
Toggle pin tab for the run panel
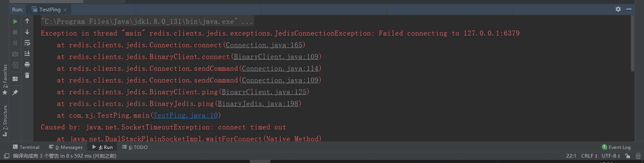pos(15,93)
